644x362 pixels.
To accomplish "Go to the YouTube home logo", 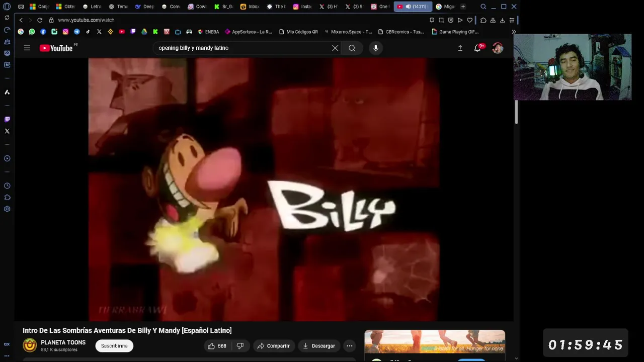I will pyautogui.click(x=56, y=48).
